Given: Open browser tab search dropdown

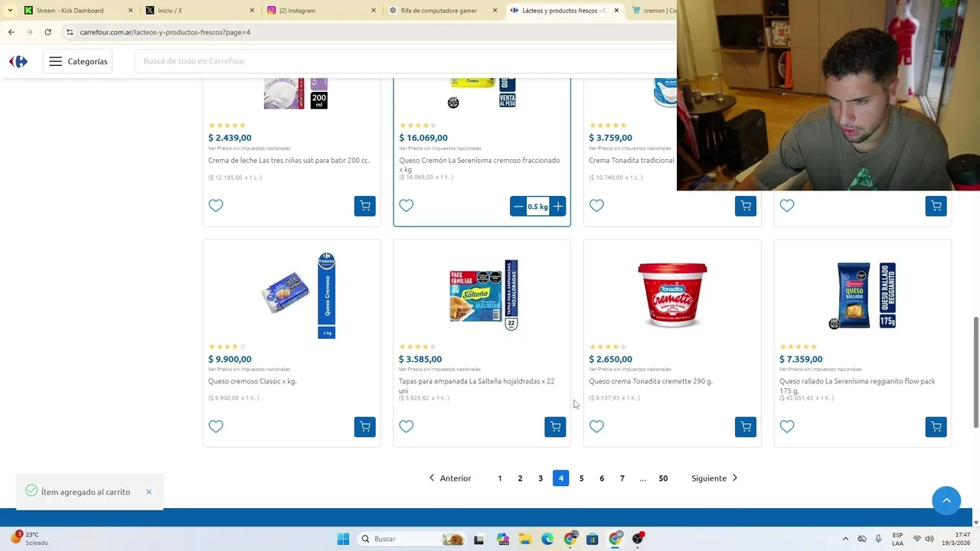Looking at the screenshot, I should click(x=10, y=11).
